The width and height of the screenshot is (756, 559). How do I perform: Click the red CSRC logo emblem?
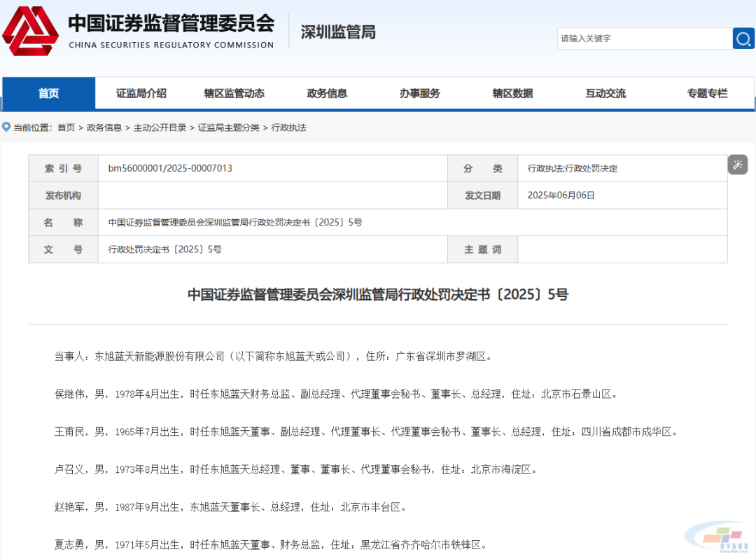tap(30, 31)
